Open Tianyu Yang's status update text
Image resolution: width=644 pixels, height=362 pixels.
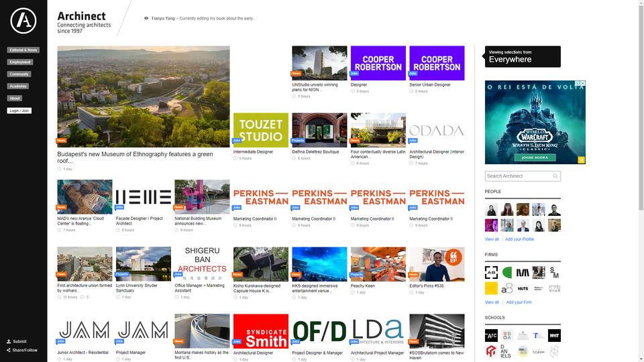click(x=217, y=19)
